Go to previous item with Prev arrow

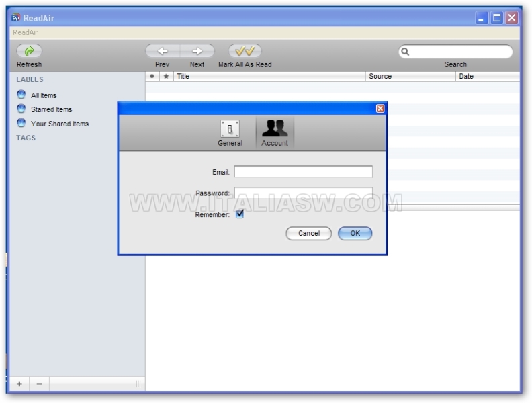coord(163,51)
